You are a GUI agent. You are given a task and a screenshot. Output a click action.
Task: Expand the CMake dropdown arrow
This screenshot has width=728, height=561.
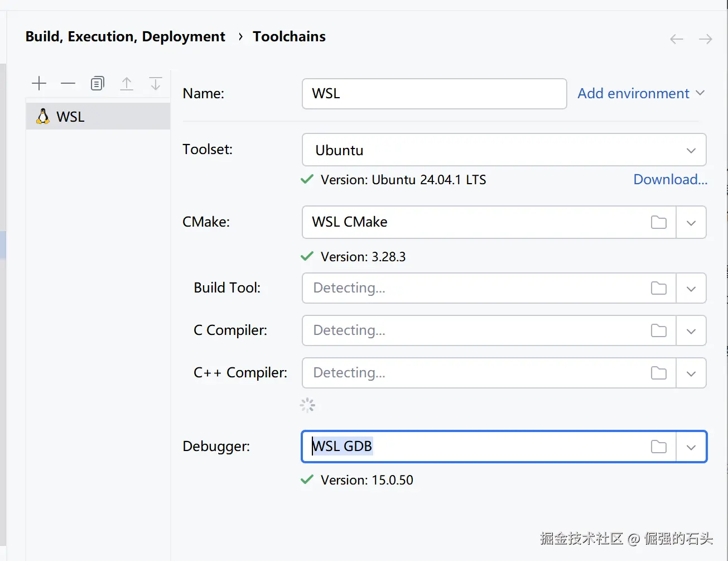point(691,223)
